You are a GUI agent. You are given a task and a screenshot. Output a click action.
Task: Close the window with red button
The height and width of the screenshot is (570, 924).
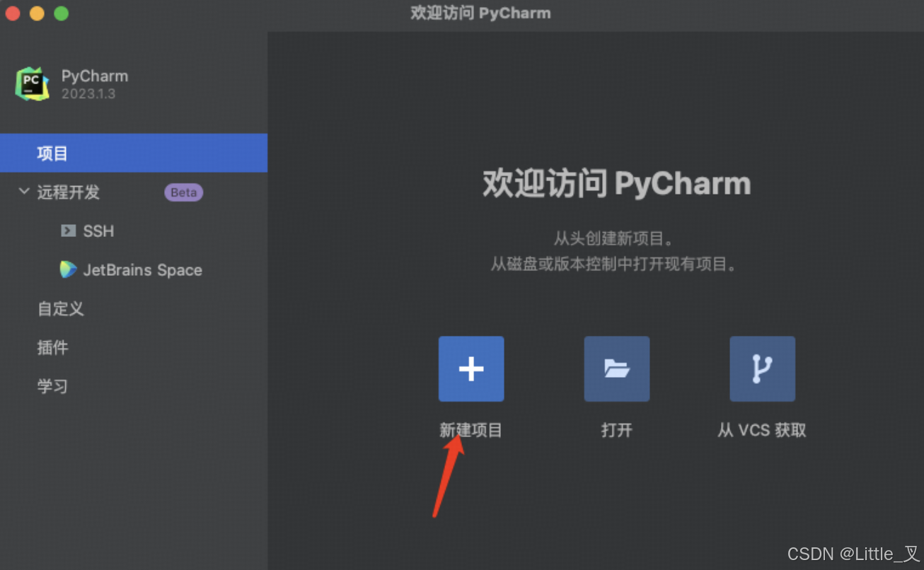pyautogui.click(x=13, y=13)
